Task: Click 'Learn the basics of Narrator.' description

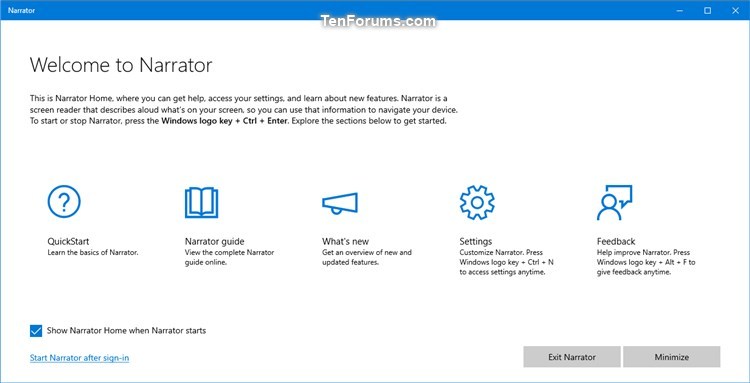Action: 93,252
